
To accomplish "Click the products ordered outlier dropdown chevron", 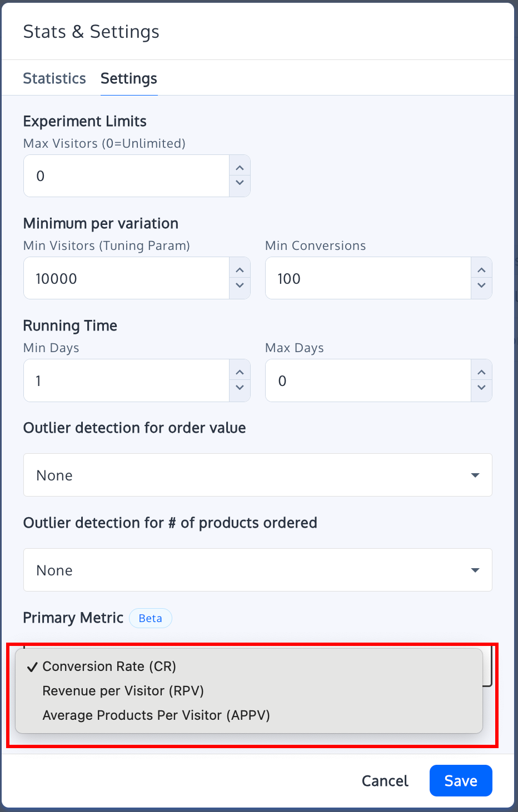I will 475,570.
